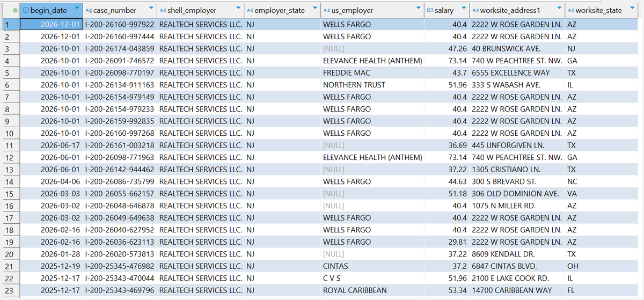
Task: Select row header number 1
Action: click(10, 25)
